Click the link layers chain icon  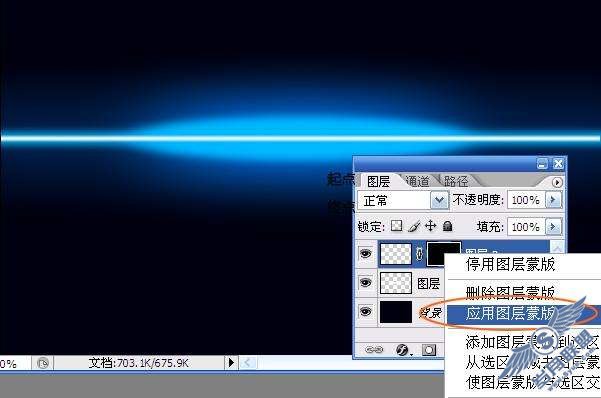[373, 350]
